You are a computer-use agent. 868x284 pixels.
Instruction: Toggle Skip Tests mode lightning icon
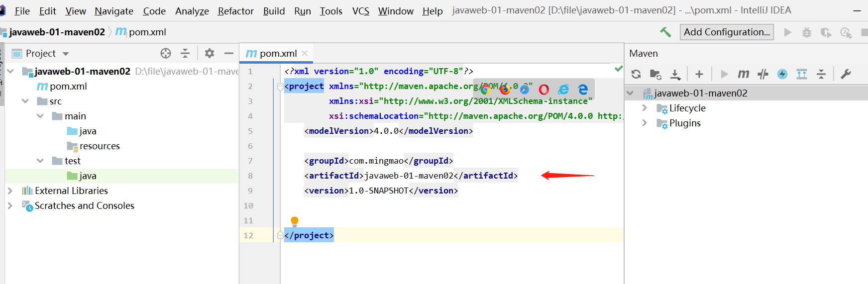coord(782,74)
